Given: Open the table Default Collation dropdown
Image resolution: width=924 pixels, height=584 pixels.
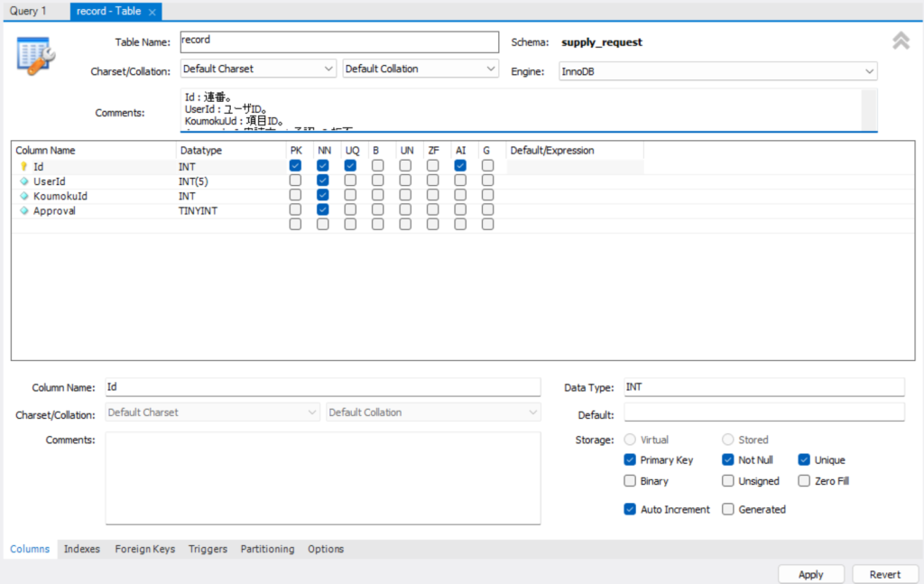Looking at the screenshot, I should (420, 69).
